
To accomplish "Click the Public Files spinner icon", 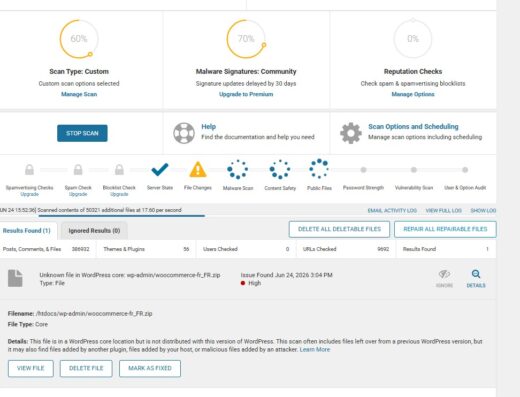I will (319, 169).
